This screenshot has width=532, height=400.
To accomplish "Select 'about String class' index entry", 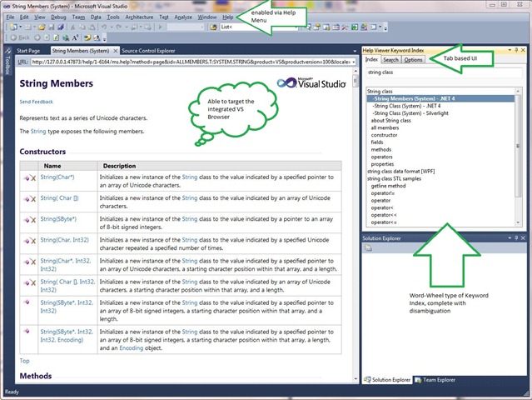I will pyautogui.click(x=390, y=120).
